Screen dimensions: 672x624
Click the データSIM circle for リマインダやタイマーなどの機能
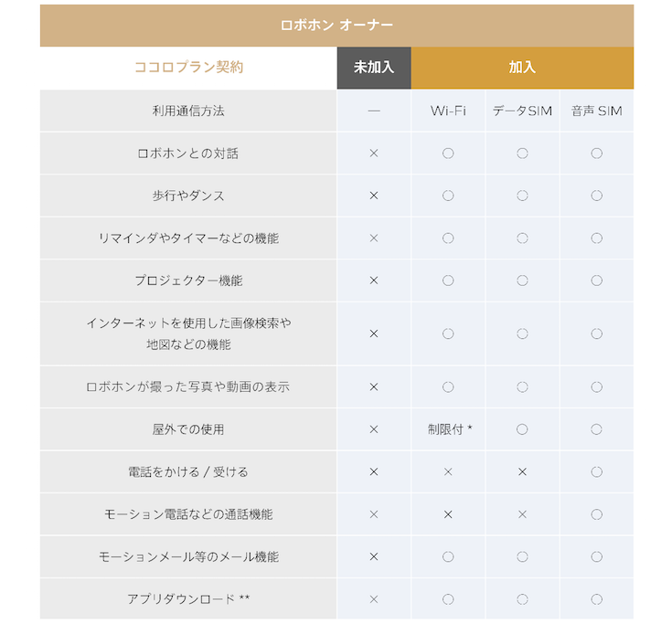[522, 238]
